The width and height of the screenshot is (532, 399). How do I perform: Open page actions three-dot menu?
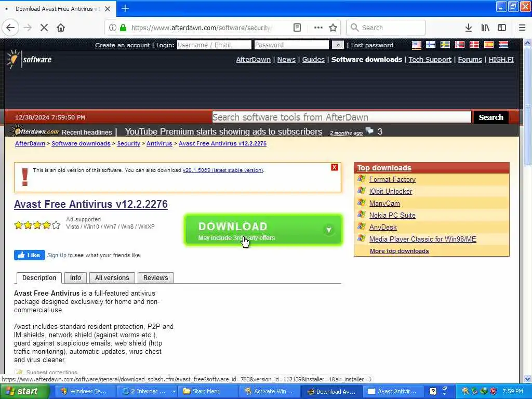click(x=318, y=28)
